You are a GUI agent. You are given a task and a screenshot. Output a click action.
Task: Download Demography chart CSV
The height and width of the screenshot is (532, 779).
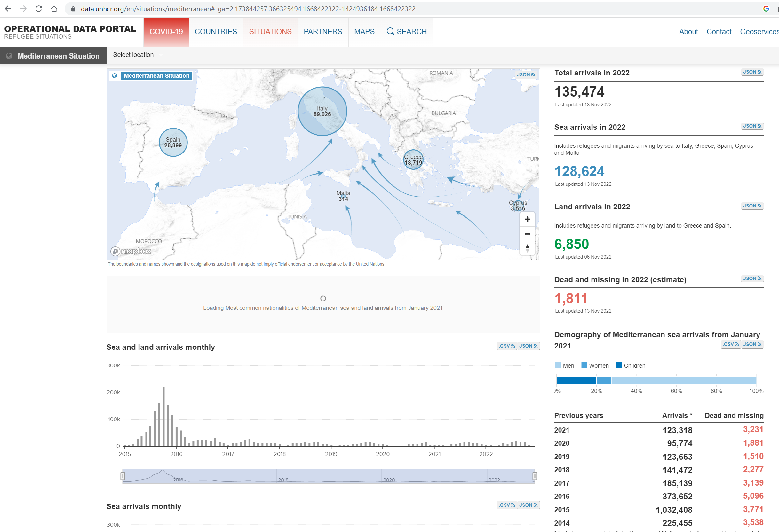(731, 344)
